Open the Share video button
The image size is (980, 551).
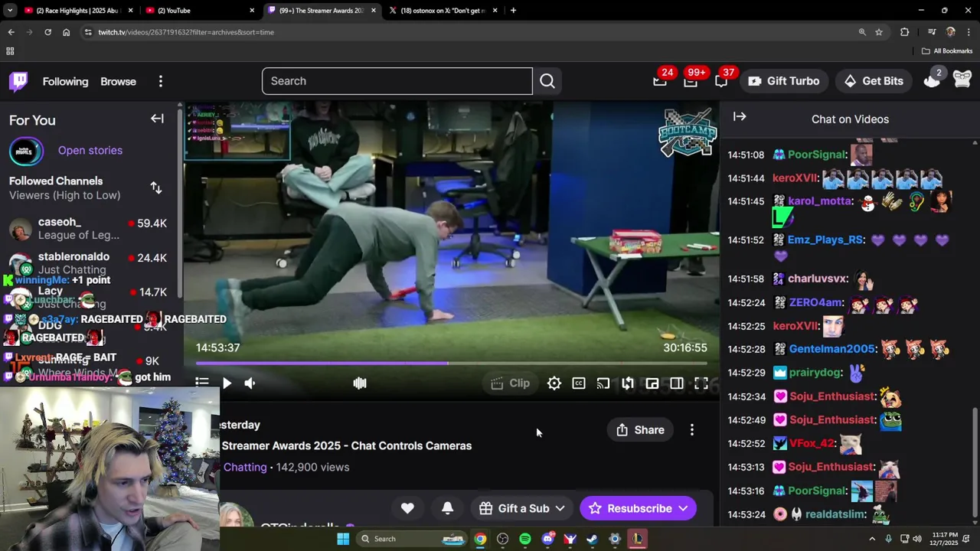click(640, 430)
